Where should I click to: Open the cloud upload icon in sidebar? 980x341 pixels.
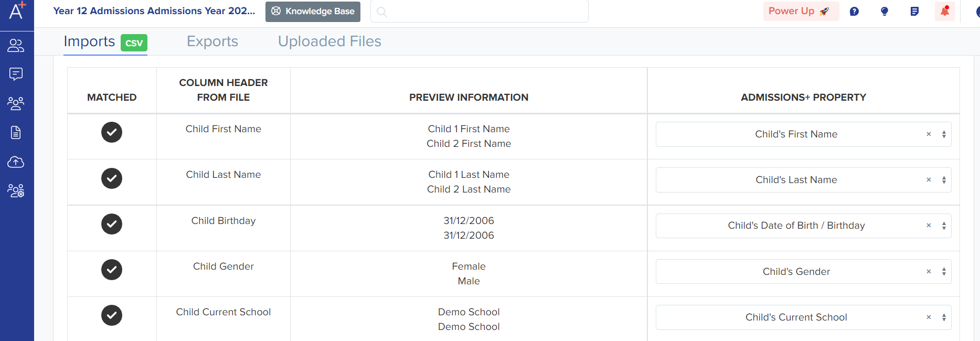(x=16, y=162)
